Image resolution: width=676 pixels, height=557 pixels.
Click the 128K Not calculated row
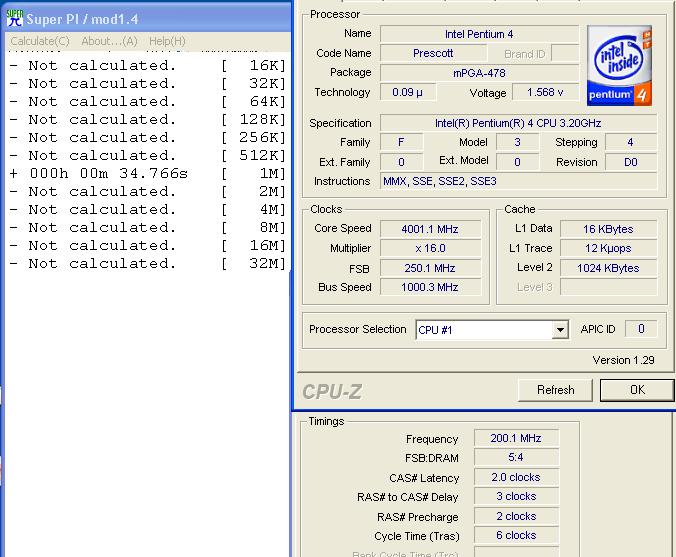point(147,119)
